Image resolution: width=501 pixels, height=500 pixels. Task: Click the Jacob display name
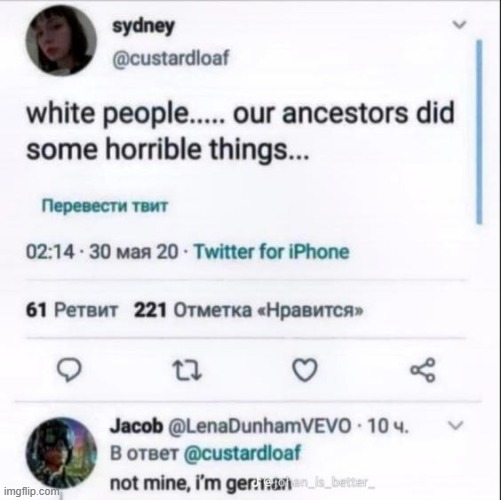point(137,426)
